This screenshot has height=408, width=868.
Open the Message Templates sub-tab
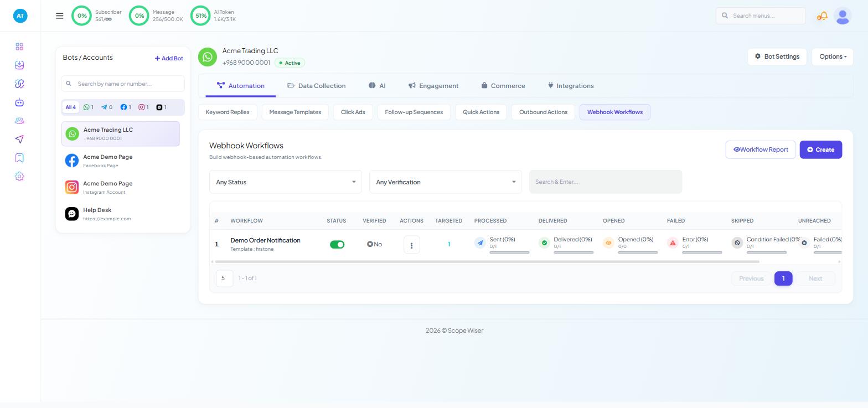[295, 112]
